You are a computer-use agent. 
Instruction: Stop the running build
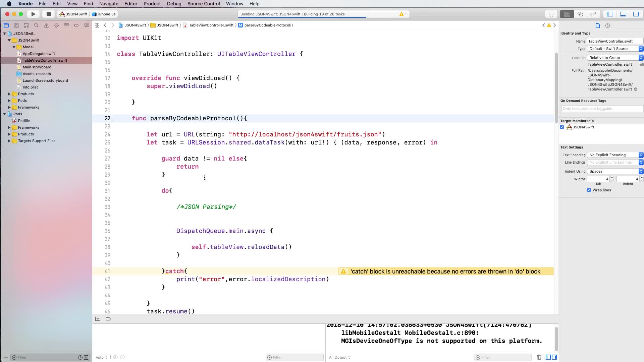pos(48,14)
